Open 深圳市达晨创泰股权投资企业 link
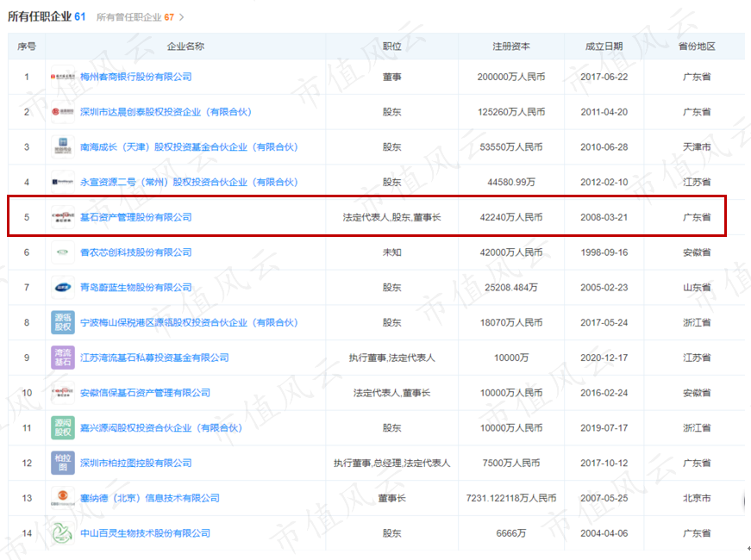751x560 pixels. tap(166, 112)
